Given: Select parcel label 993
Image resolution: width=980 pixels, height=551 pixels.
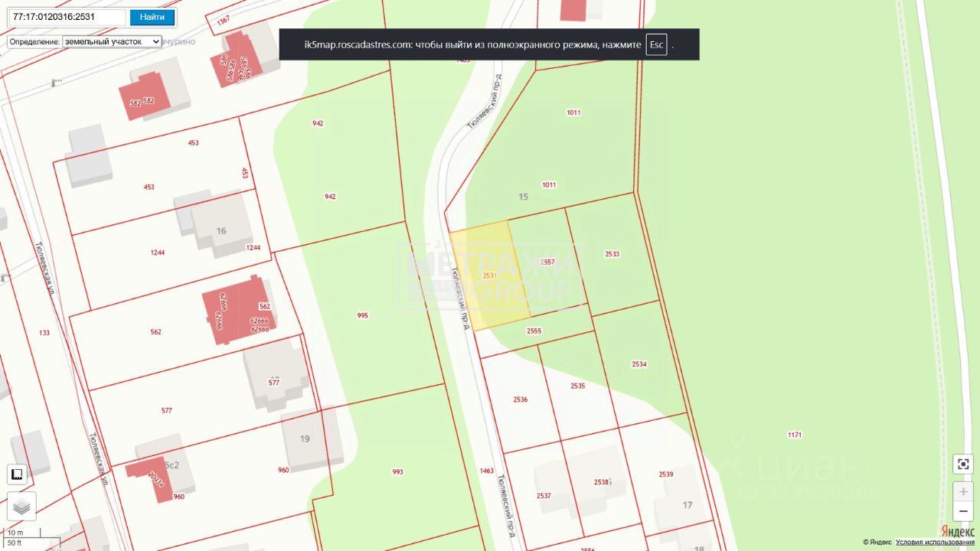Looking at the screenshot, I should pos(397,472).
